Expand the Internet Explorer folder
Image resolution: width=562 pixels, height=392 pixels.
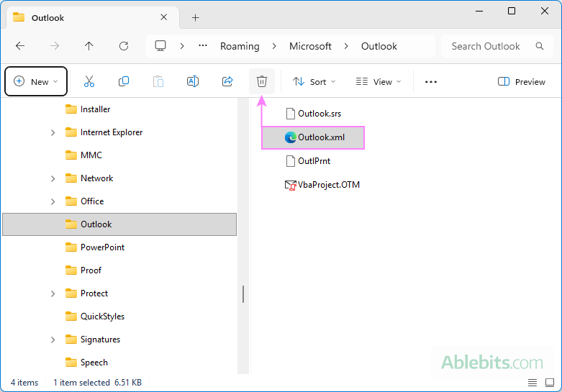click(x=53, y=132)
